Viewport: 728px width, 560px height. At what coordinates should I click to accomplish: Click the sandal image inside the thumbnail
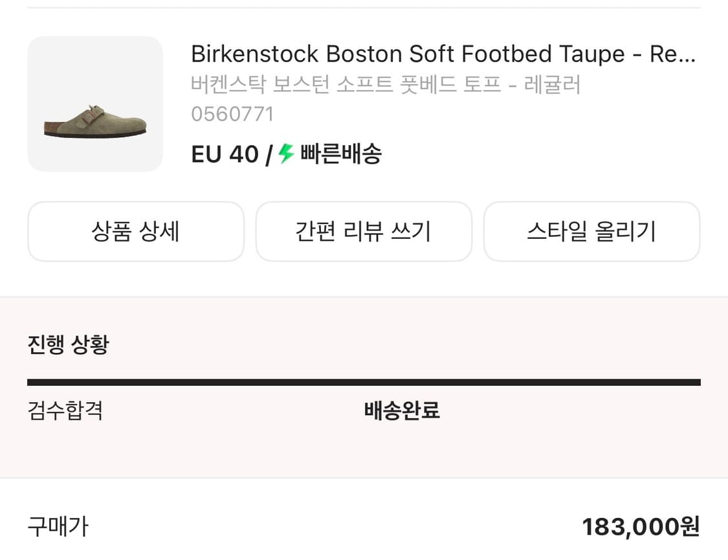pos(95,120)
